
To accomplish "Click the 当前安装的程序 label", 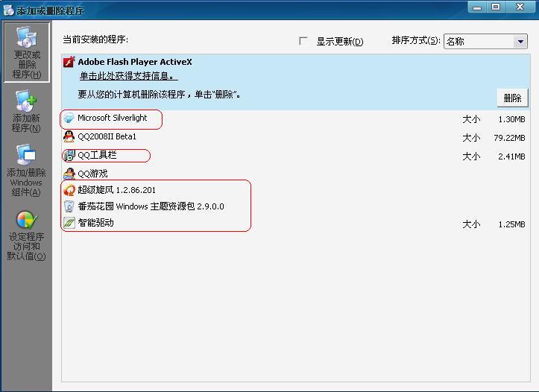I will click(95, 39).
